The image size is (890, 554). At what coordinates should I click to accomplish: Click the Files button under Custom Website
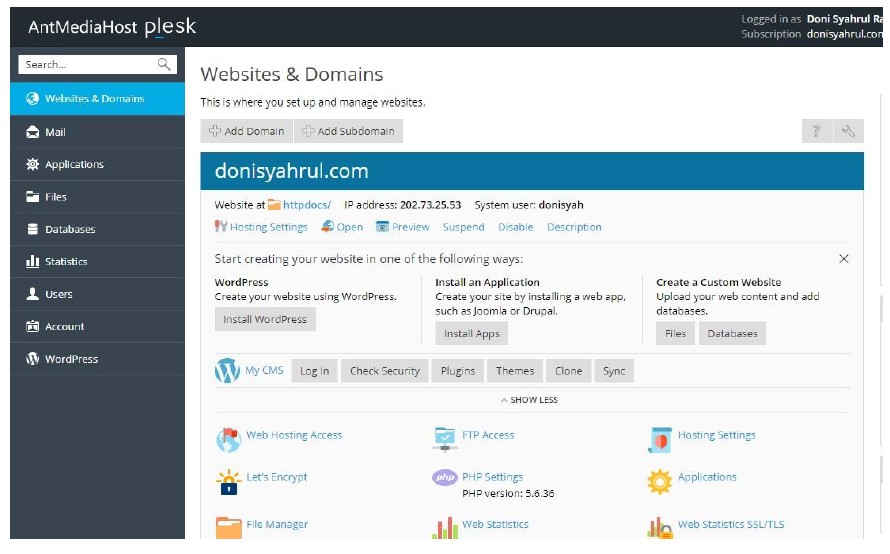pos(675,334)
